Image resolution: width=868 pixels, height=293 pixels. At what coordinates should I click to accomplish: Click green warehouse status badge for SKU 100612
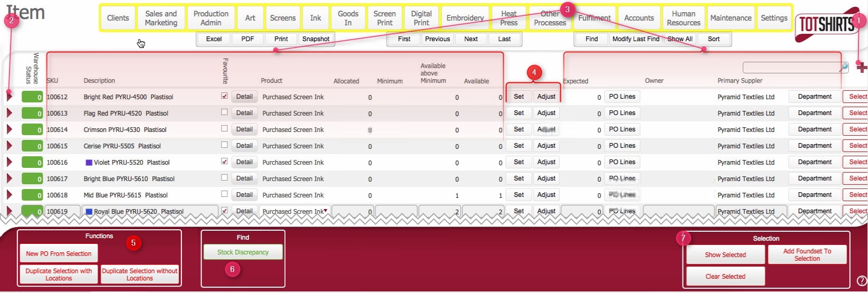click(x=32, y=97)
